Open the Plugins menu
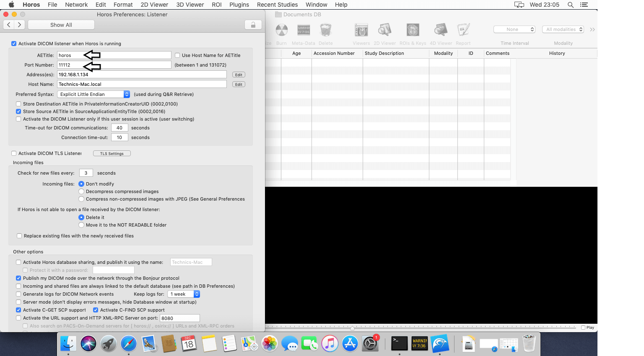The width and height of the screenshot is (644, 356). tap(239, 5)
